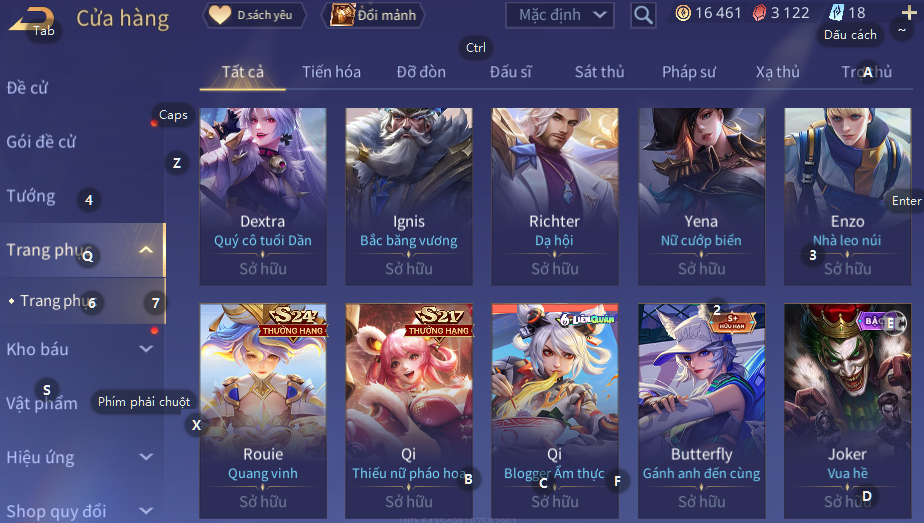Open the Đề cử sidebar category
The width and height of the screenshot is (924, 523).
(x=27, y=88)
